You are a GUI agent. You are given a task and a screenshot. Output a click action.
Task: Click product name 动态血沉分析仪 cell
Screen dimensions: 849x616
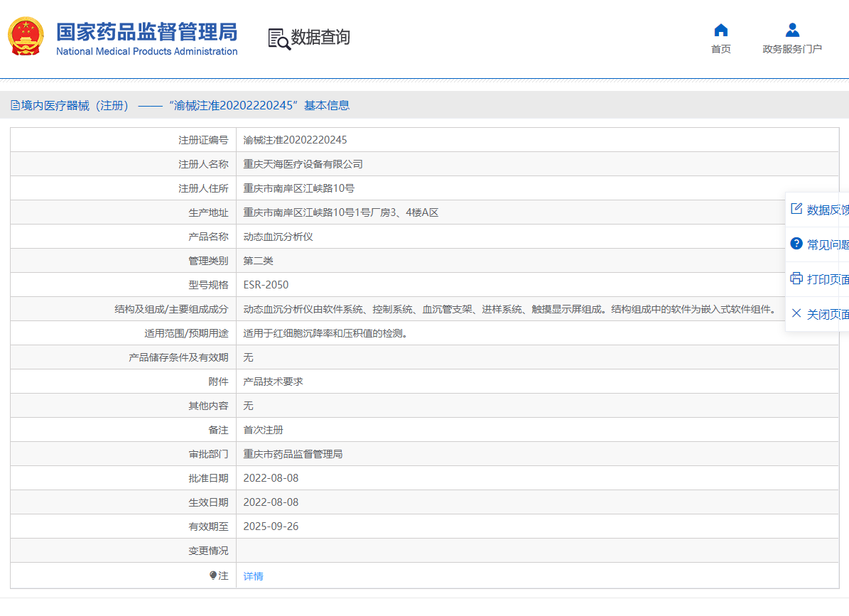coord(278,237)
